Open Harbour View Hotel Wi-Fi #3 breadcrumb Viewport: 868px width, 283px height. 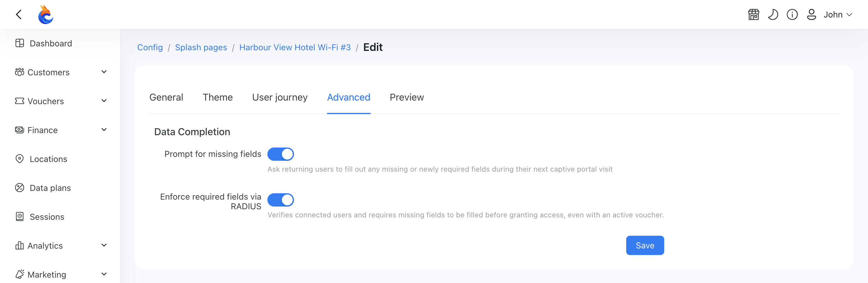click(x=295, y=47)
